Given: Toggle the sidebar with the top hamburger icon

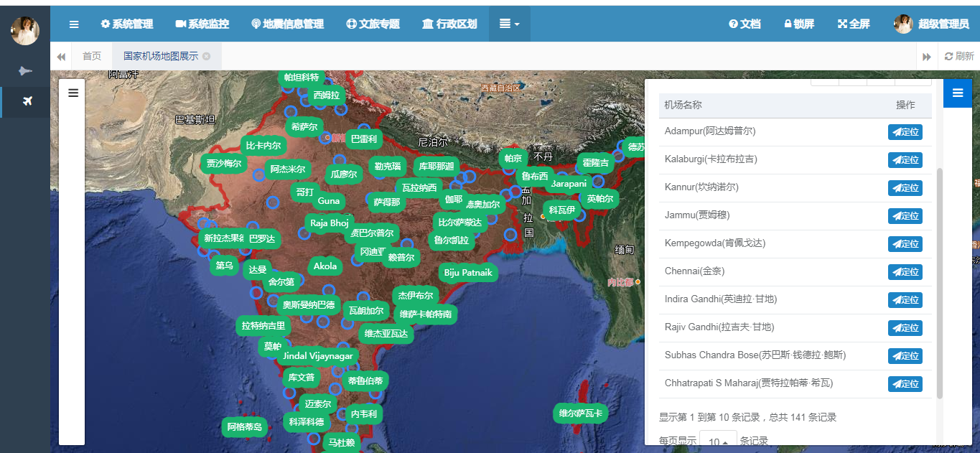Looking at the screenshot, I should (x=74, y=24).
